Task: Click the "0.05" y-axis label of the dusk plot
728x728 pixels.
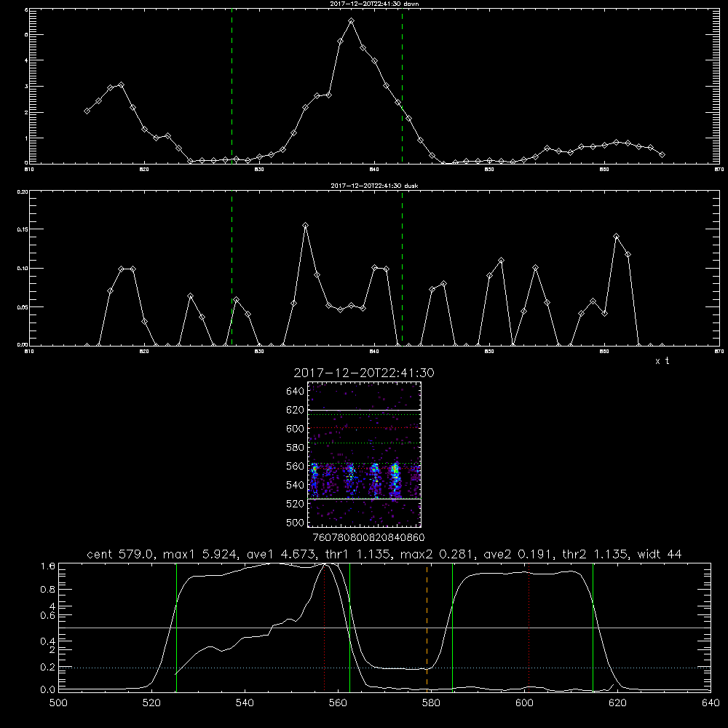Action: click(x=23, y=307)
